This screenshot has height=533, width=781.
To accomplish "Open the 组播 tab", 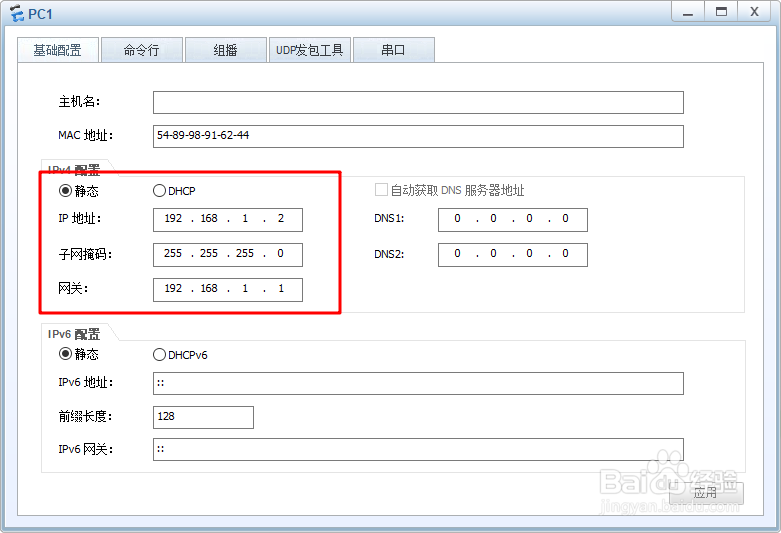I will tap(226, 50).
